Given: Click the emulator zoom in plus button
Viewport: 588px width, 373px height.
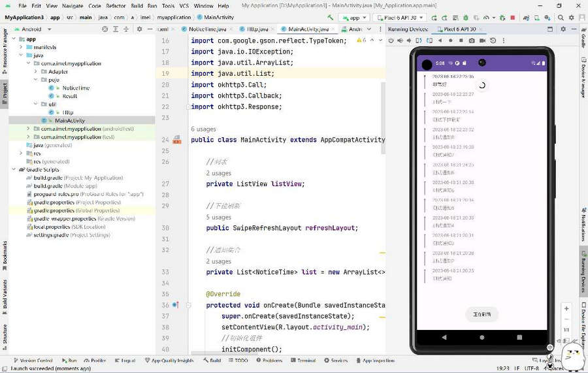Looking at the screenshot, I should tap(566, 308).
